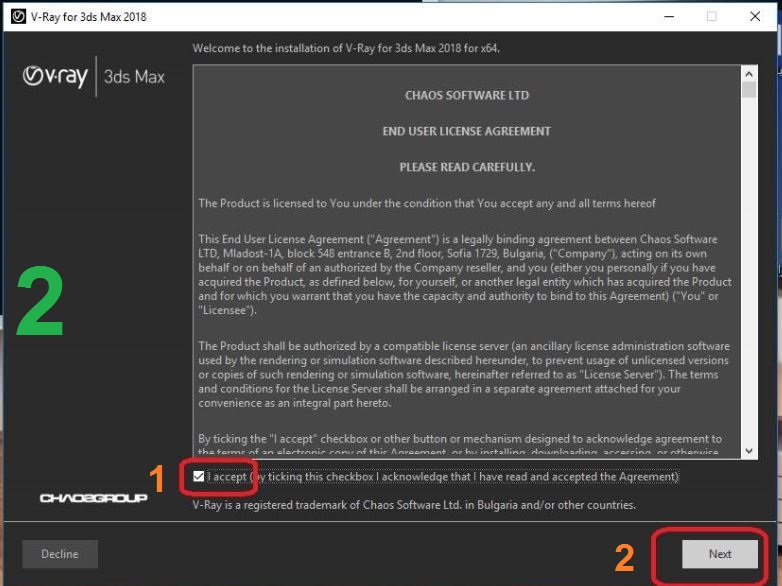Click the PLEASE READ CAREFULLY text
Viewport: 782px width, 586px height.
467,167
